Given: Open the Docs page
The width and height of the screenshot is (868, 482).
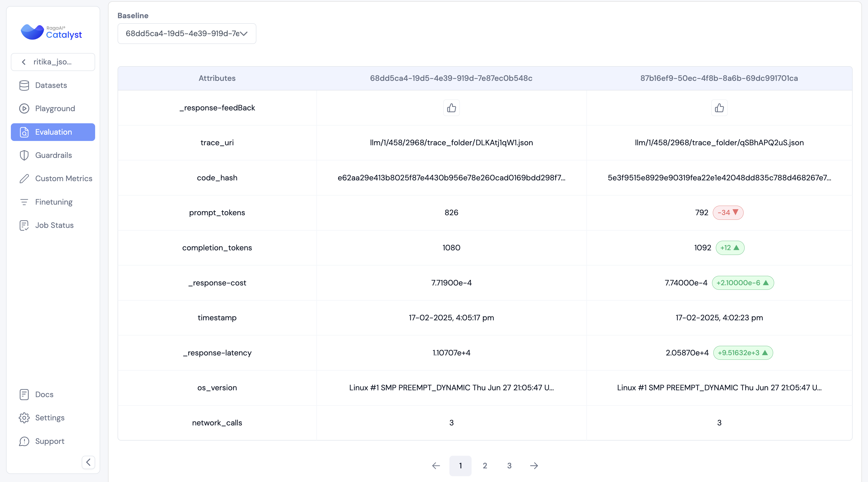Looking at the screenshot, I should click(44, 395).
